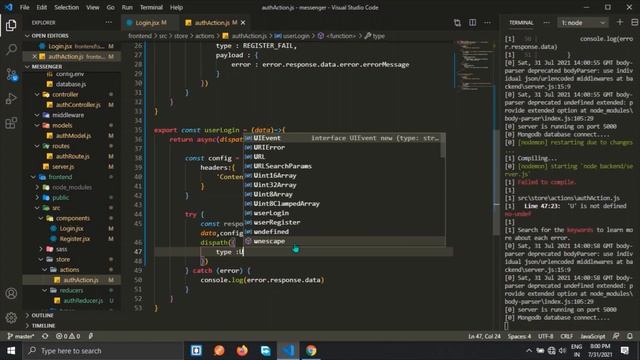Open editor More Actions ellipsis

coord(487,23)
